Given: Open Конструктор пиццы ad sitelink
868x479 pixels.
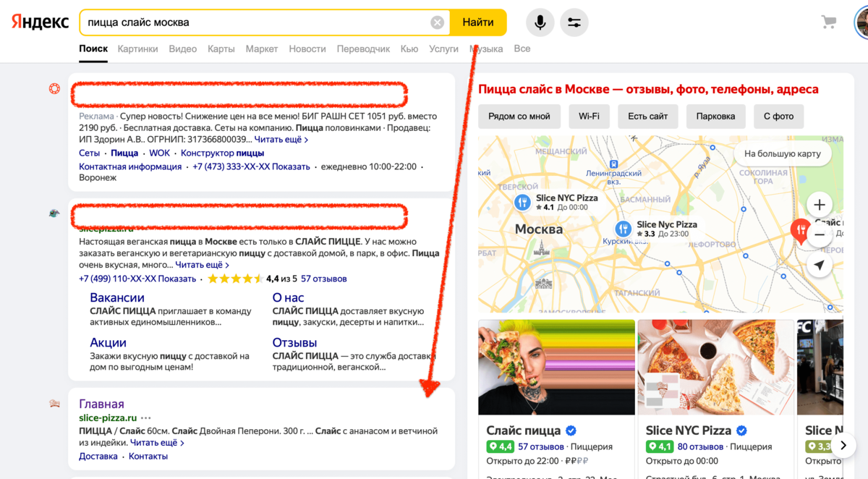Looking at the screenshot, I should tap(222, 153).
